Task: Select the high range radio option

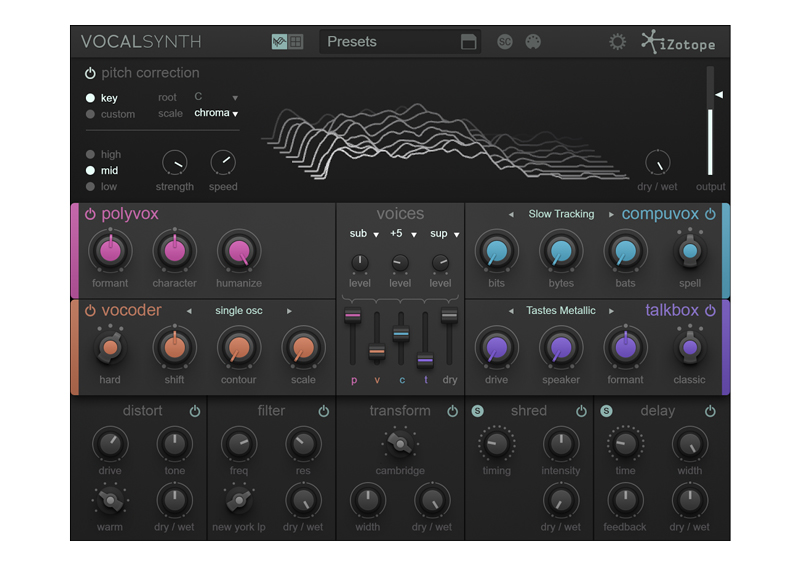Action: (90, 154)
